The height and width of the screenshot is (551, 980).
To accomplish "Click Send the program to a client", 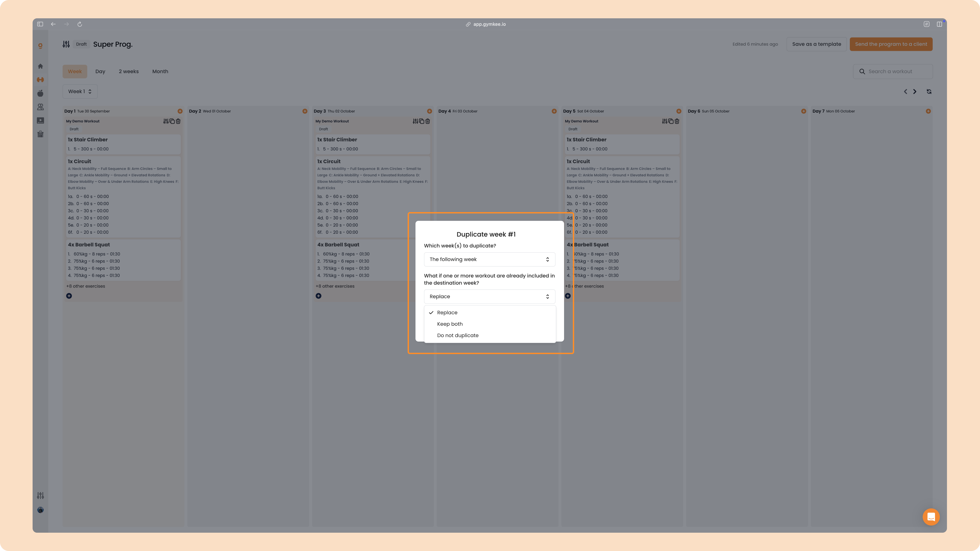I will (891, 44).
